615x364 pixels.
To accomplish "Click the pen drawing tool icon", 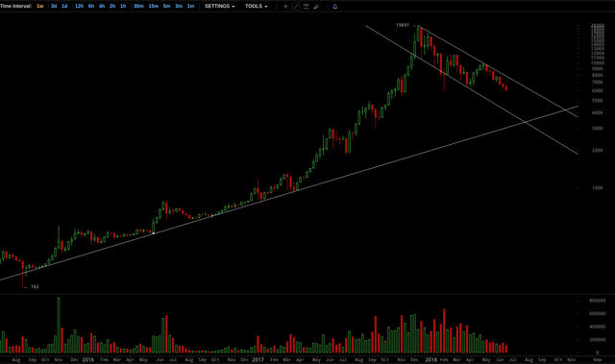I will click(x=316, y=7).
